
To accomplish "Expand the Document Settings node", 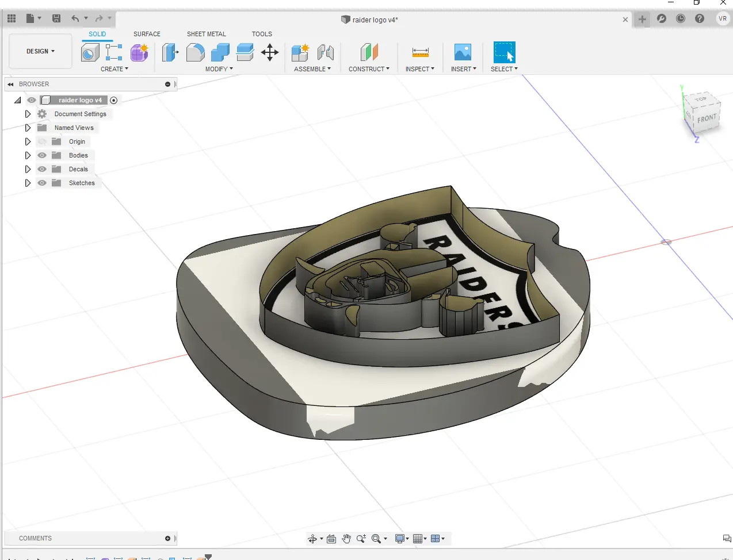I will pyautogui.click(x=28, y=114).
